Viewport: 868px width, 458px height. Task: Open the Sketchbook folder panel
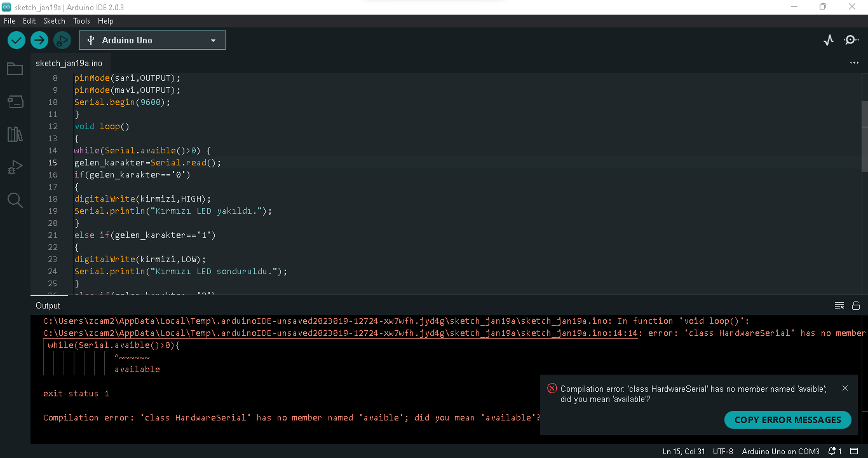coord(15,69)
